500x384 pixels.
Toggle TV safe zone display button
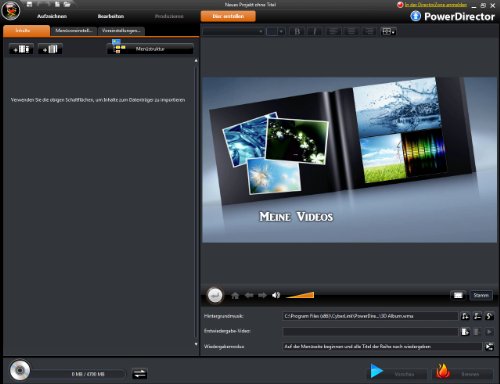coord(458,295)
